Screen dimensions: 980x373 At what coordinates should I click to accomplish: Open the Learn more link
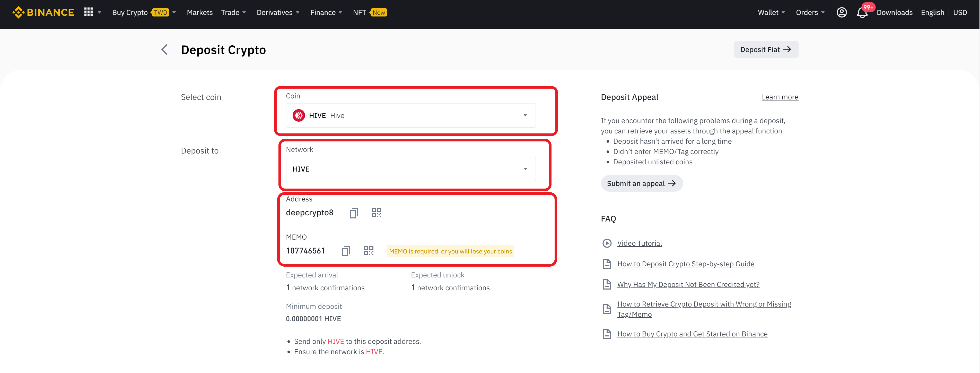coord(780,97)
